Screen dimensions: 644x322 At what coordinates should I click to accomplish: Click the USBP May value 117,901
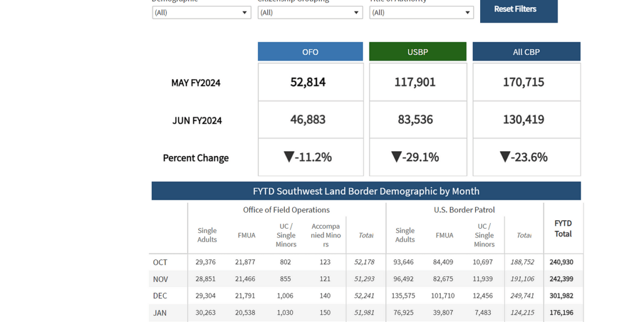(415, 82)
